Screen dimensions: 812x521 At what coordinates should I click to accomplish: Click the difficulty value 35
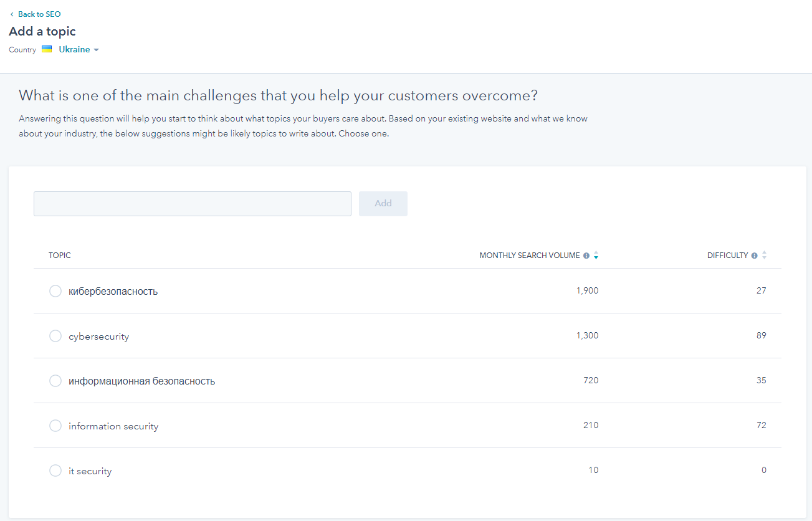coord(761,380)
